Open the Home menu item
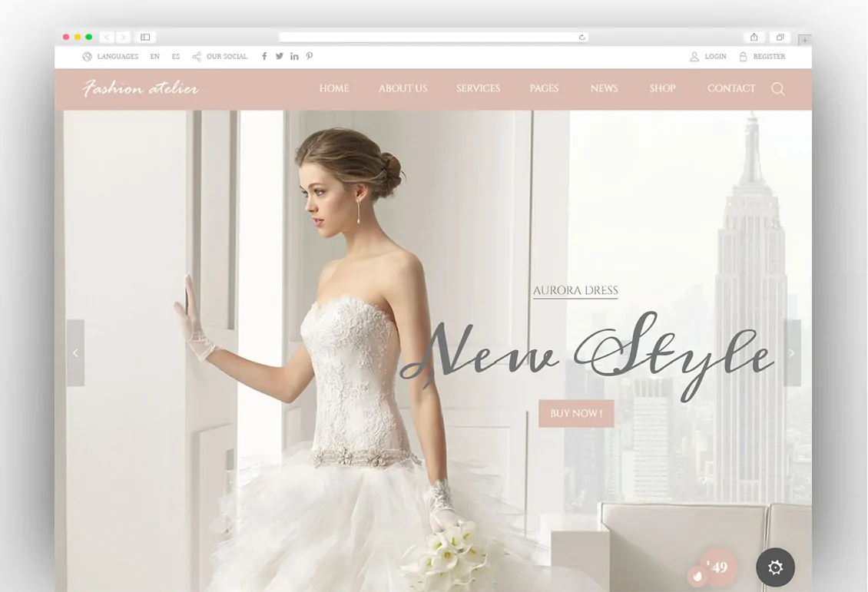Image resolution: width=868 pixels, height=592 pixels. coord(334,88)
